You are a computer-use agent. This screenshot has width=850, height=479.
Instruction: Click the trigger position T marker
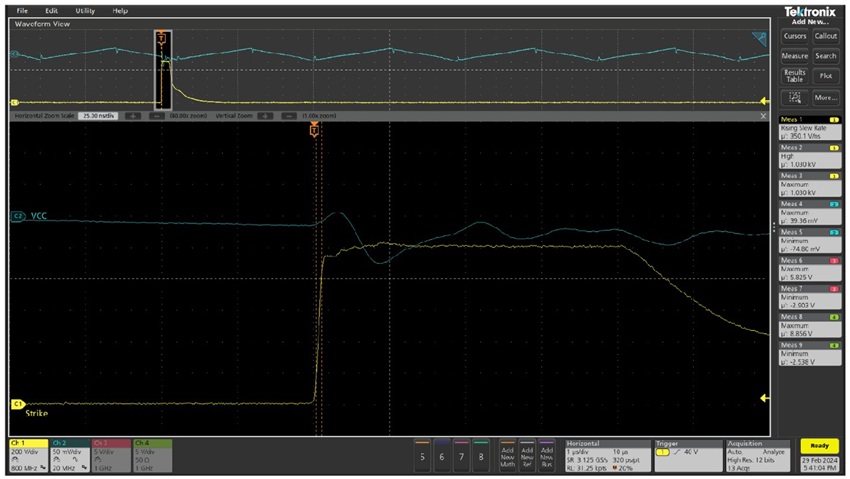coord(315,130)
